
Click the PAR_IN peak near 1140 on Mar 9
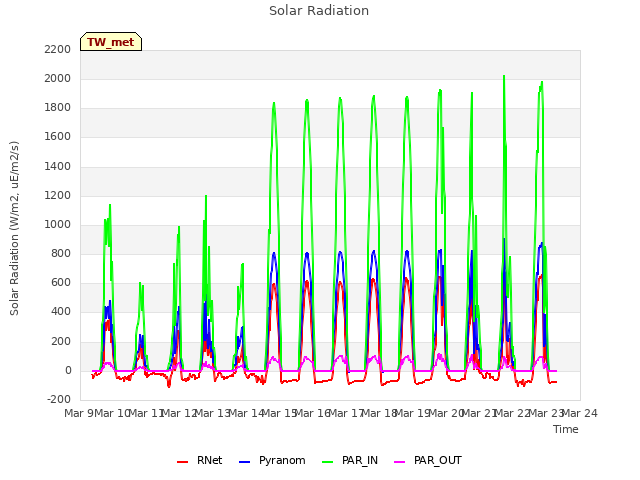(x=110, y=205)
